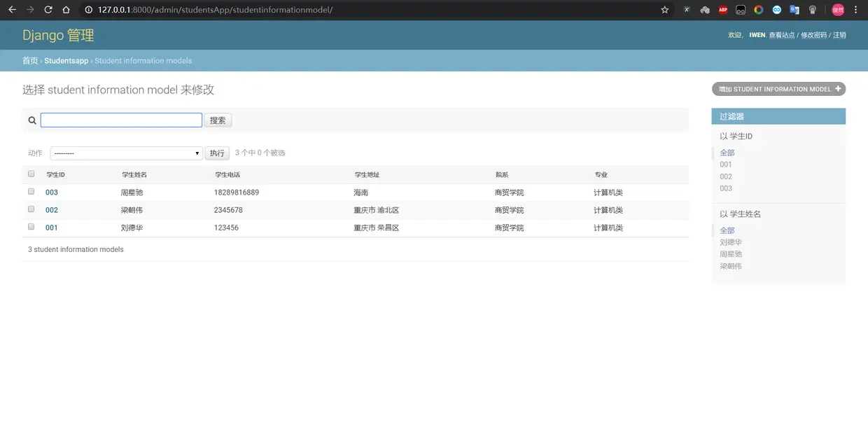The width and height of the screenshot is (868, 446).
Task: Click the 执行 execute button
Action: click(218, 153)
